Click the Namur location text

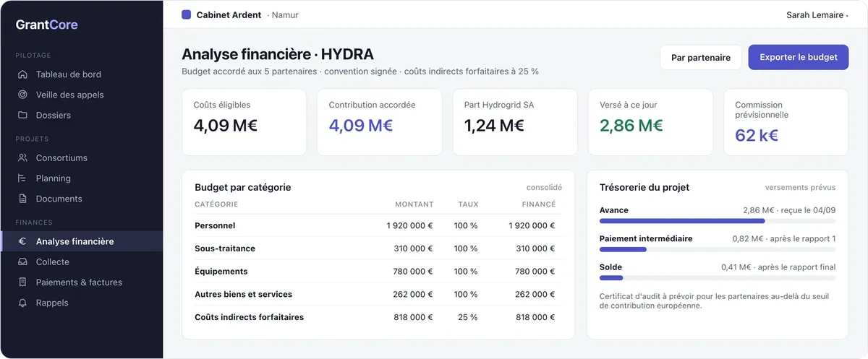click(x=285, y=14)
